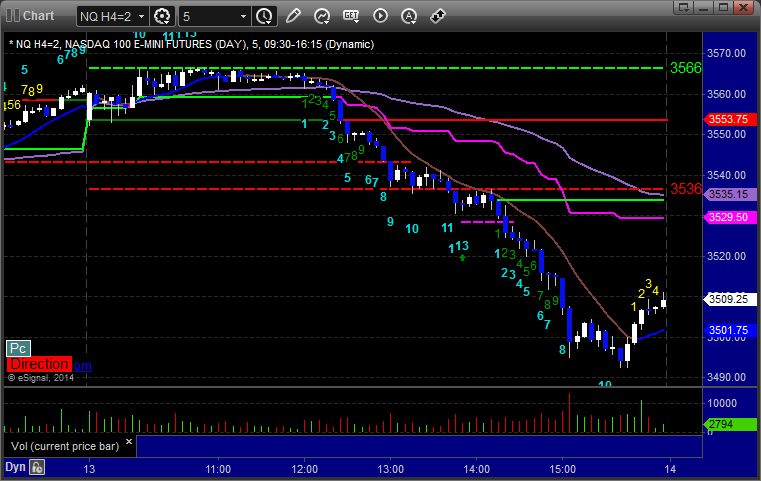Open the GET studies menu

click(351, 16)
